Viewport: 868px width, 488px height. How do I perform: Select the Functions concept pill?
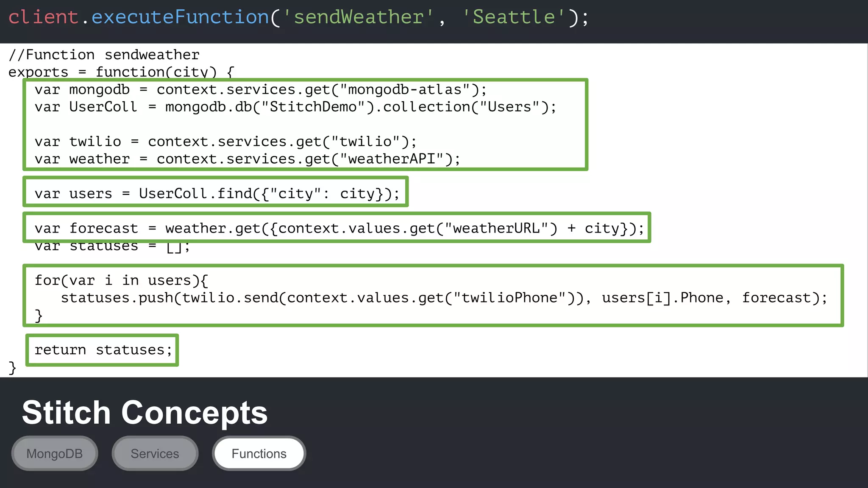pos(259,453)
